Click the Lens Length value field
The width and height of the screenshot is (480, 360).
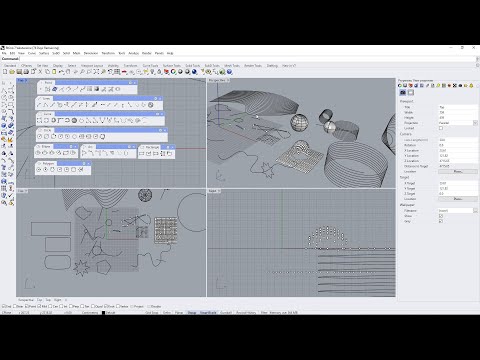point(458,140)
